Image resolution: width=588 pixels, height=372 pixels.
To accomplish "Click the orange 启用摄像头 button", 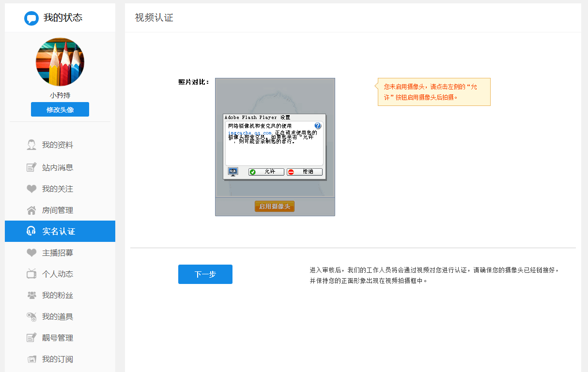I will click(x=275, y=207).
